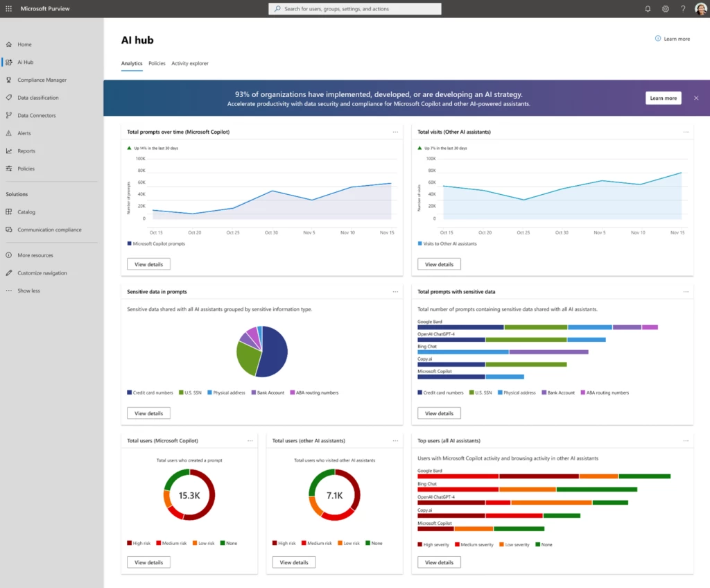
Task: Open Customize navigation with the pencil icon
Action: coord(45,273)
